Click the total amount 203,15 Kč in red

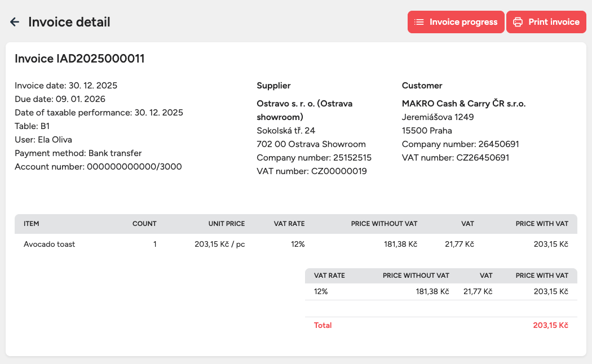click(550, 325)
